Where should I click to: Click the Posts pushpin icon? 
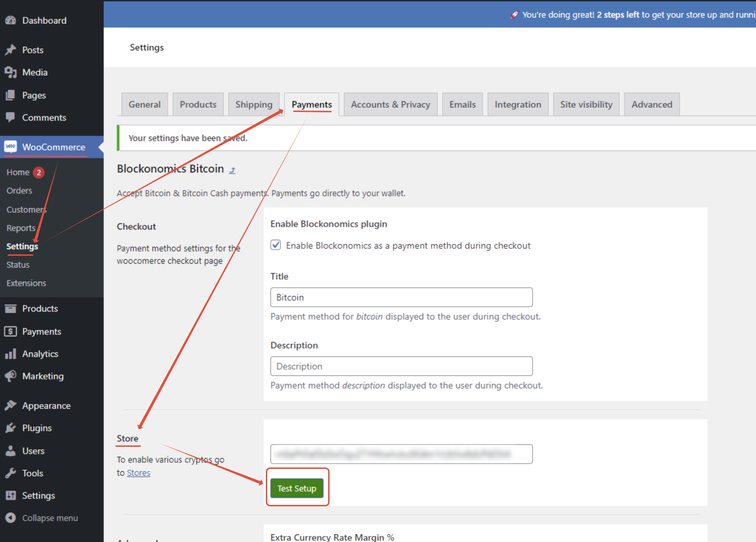10,50
